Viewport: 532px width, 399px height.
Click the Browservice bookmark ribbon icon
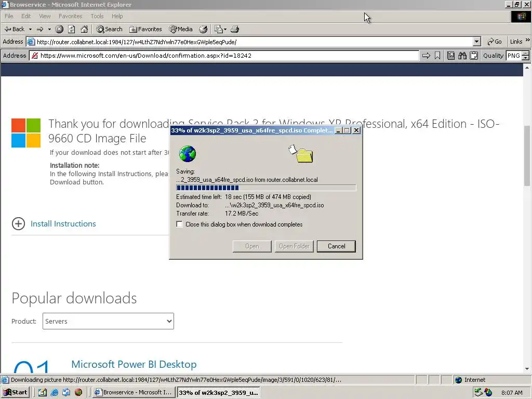437,56
